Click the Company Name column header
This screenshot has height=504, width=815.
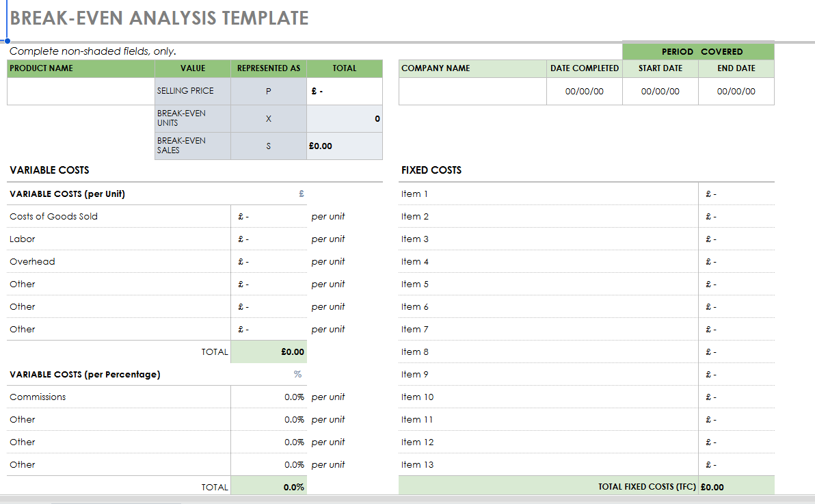pyautogui.click(x=472, y=68)
